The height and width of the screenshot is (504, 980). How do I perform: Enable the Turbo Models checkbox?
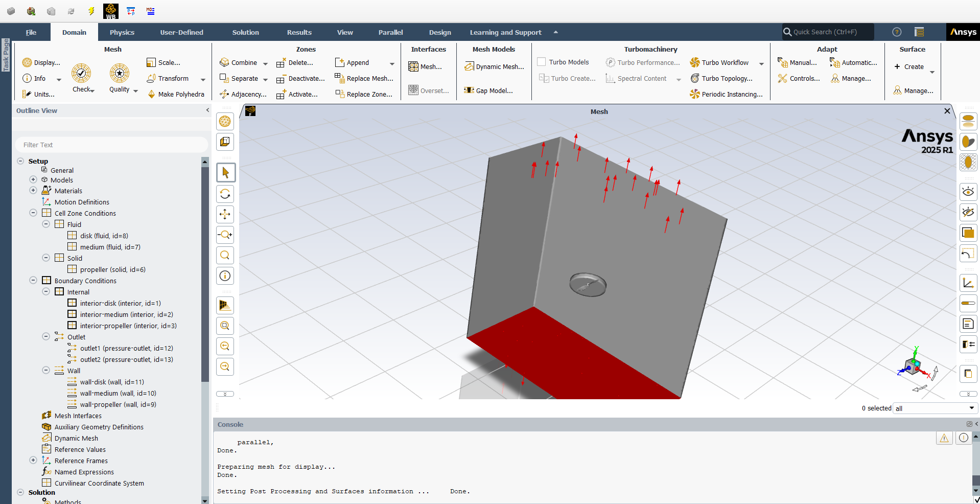(542, 62)
